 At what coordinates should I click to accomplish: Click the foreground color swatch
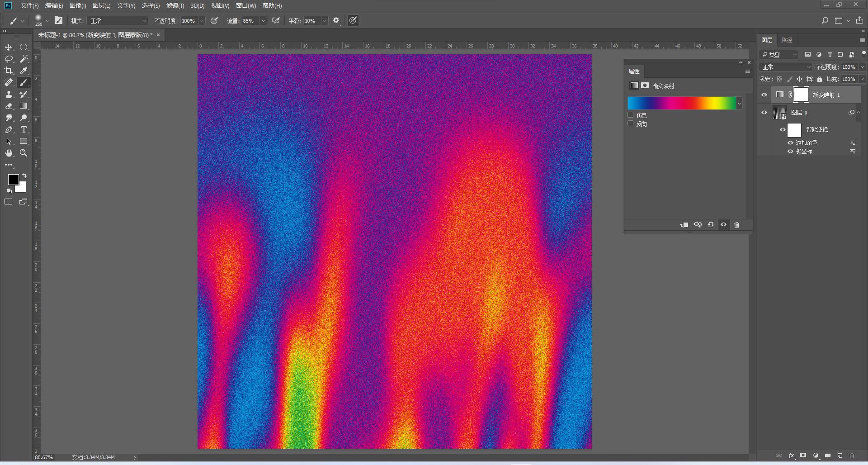[x=13, y=179]
